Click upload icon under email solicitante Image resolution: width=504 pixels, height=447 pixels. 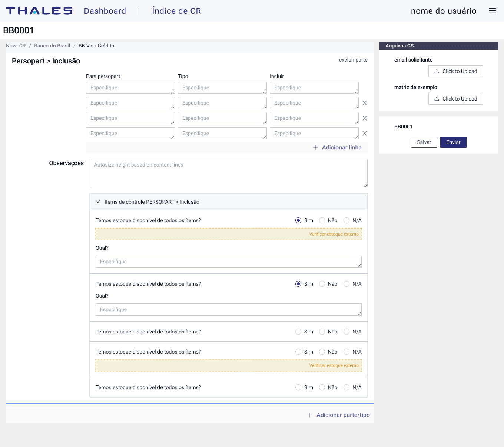click(437, 71)
